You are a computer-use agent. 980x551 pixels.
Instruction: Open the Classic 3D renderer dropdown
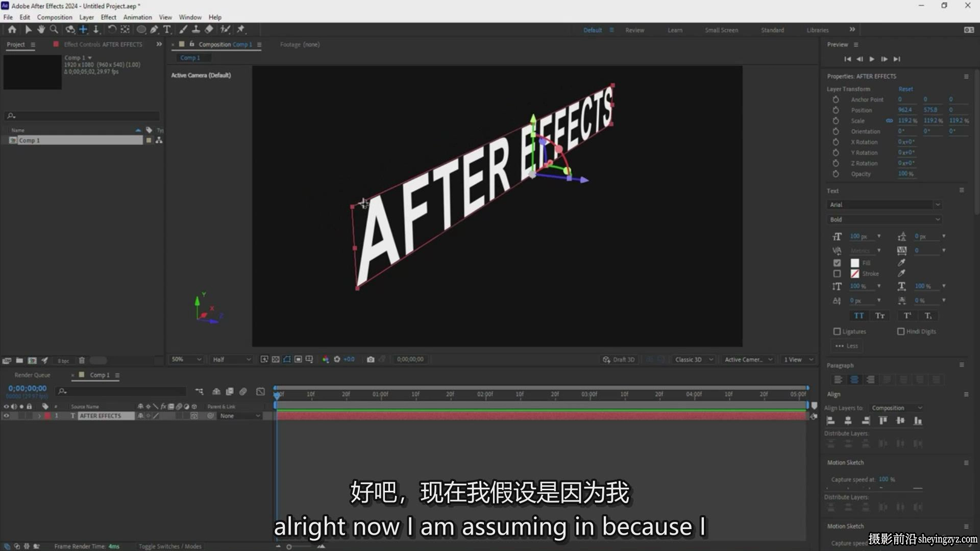click(693, 360)
